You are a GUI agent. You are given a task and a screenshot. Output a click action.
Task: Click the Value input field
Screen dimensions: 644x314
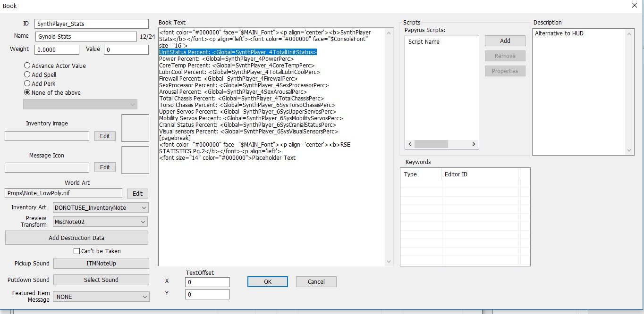[x=126, y=50]
